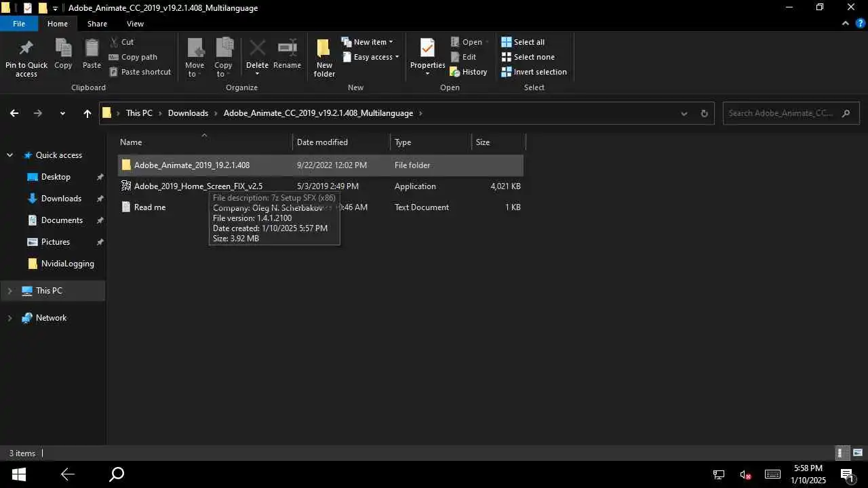Switch to large thumbnails view icon
868x488 pixels.
(x=857, y=453)
